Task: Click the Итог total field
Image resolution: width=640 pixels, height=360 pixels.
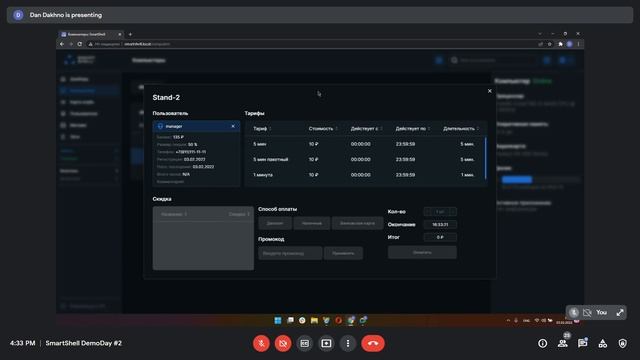Action: (440, 237)
